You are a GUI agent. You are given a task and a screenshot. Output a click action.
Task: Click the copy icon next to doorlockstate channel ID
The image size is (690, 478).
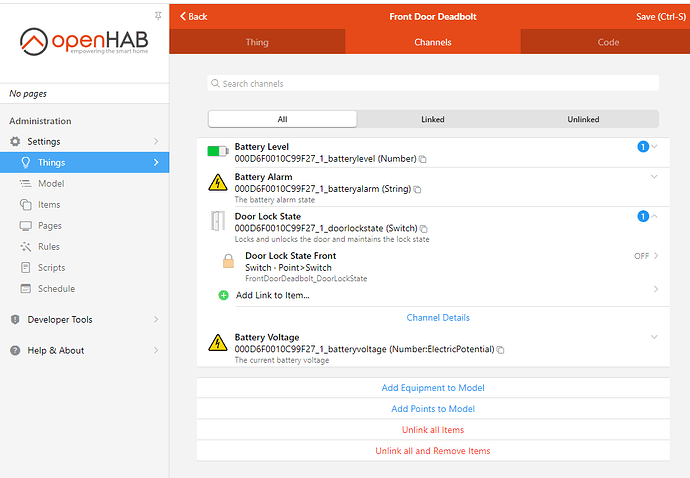[x=422, y=228]
